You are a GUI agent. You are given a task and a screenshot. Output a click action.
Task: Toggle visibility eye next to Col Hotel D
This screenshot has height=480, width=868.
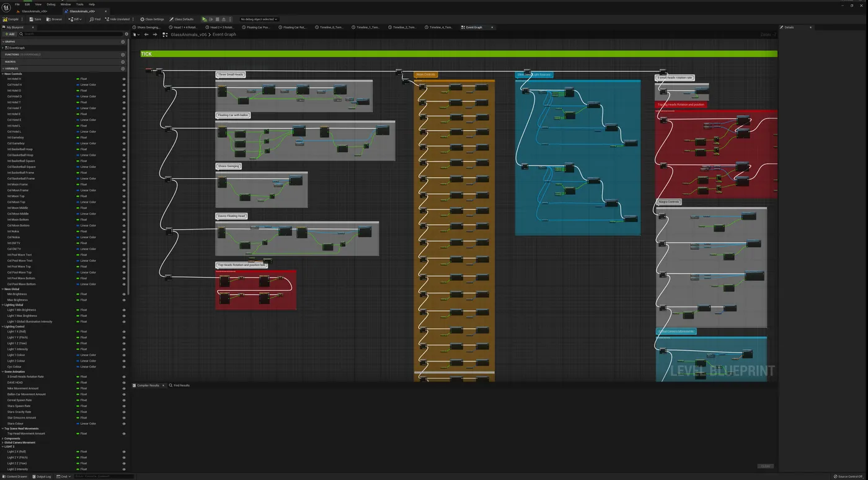point(123,96)
